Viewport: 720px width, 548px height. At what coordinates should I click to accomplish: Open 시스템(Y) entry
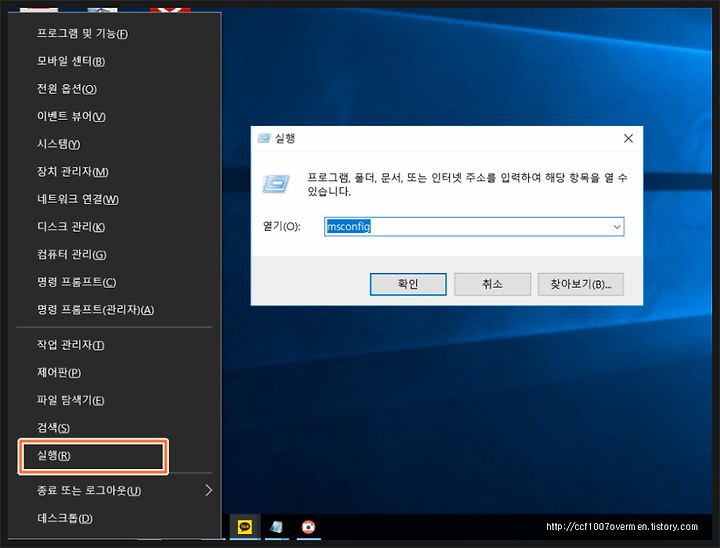coord(58,144)
